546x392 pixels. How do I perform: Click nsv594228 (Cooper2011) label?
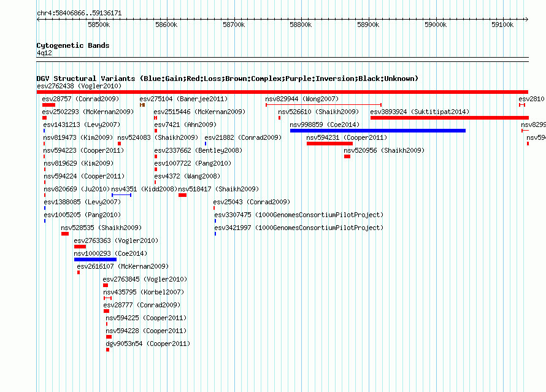(x=146, y=331)
